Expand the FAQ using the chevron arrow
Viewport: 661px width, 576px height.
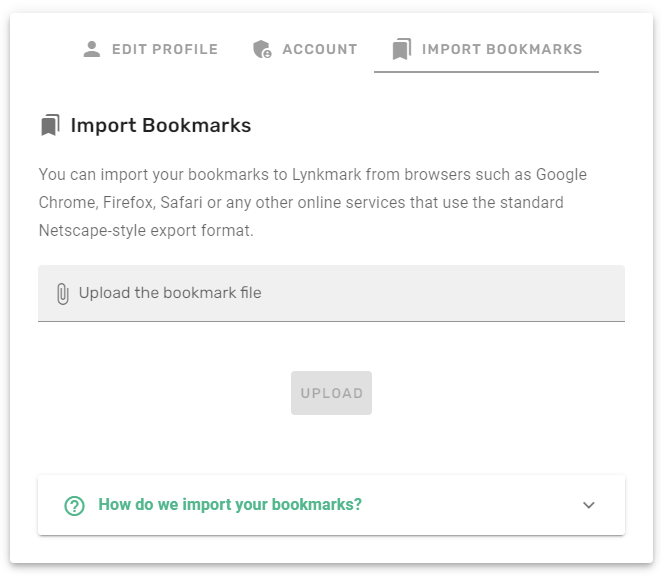[x=588, y=505]
